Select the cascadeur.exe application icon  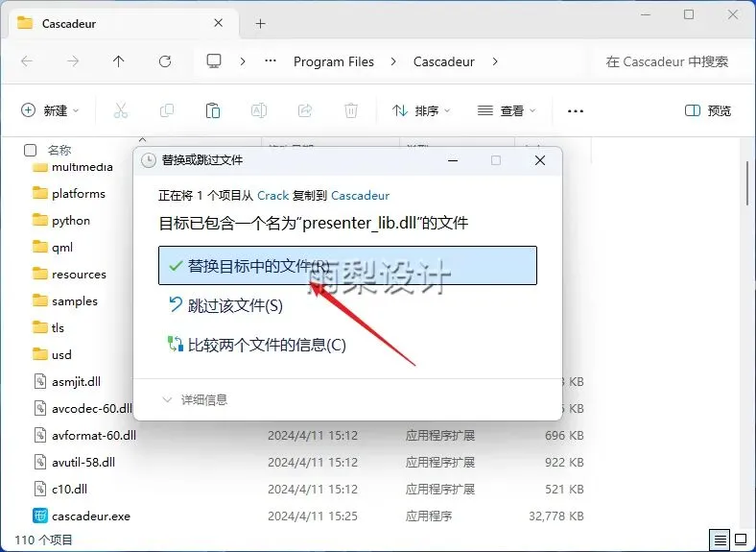tap(40, 516)
